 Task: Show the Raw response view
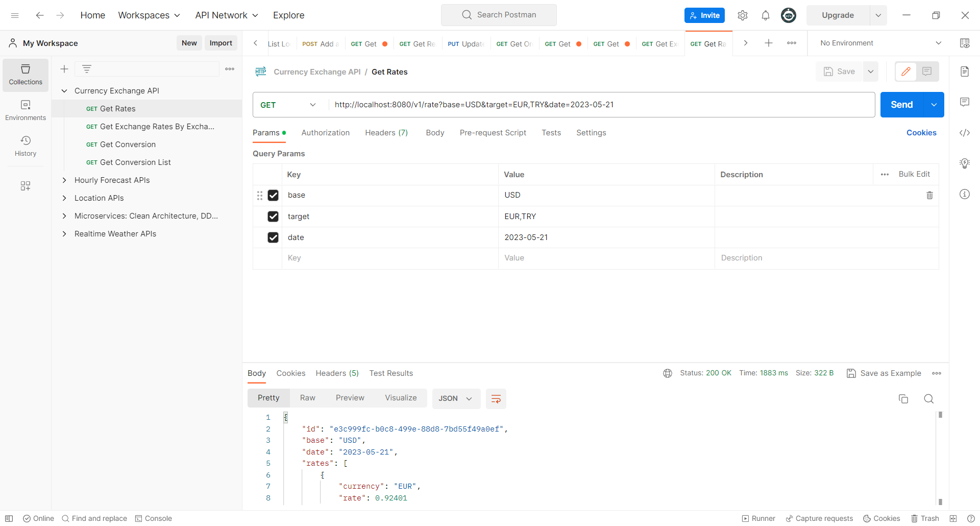tap(307, 398)
